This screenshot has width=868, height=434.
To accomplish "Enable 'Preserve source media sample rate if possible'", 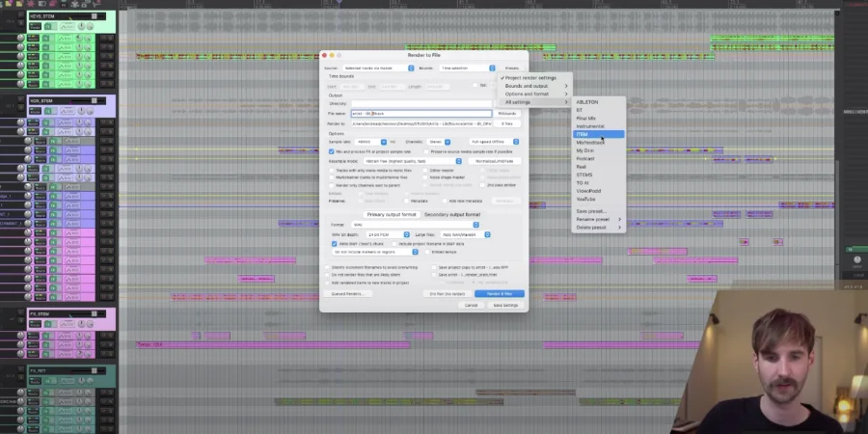I will point(426,151).
